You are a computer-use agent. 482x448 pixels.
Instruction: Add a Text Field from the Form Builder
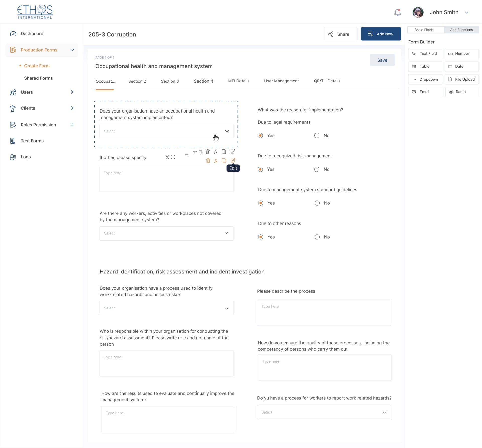(425, 53)
